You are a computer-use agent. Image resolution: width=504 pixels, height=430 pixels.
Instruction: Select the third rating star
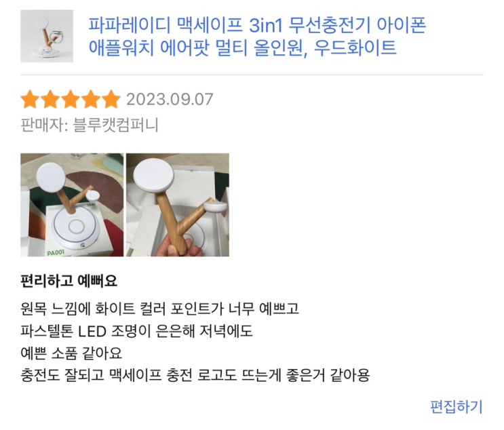(71, 99)
